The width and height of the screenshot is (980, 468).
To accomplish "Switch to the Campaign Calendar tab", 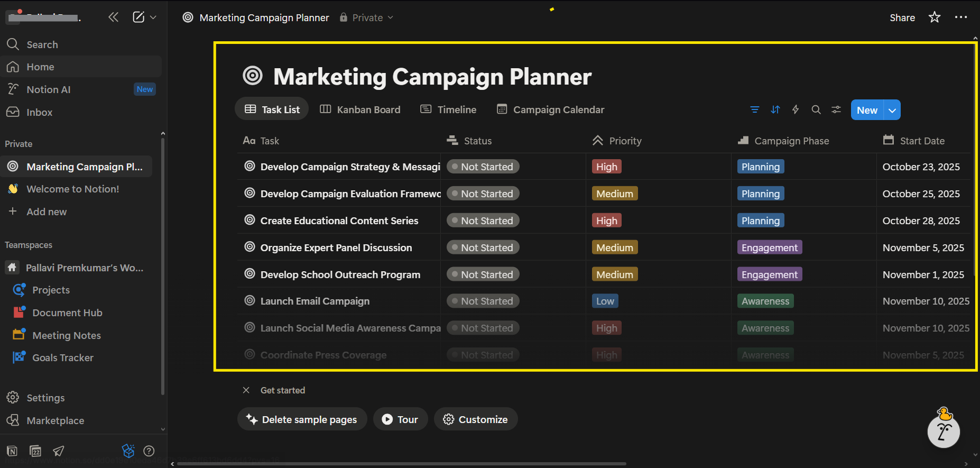I will [550, 109].
